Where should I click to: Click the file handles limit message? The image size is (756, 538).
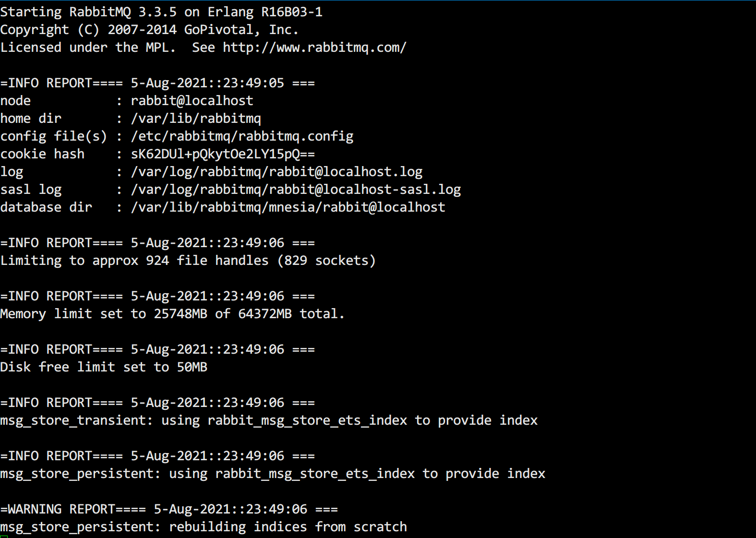(188, 261)
